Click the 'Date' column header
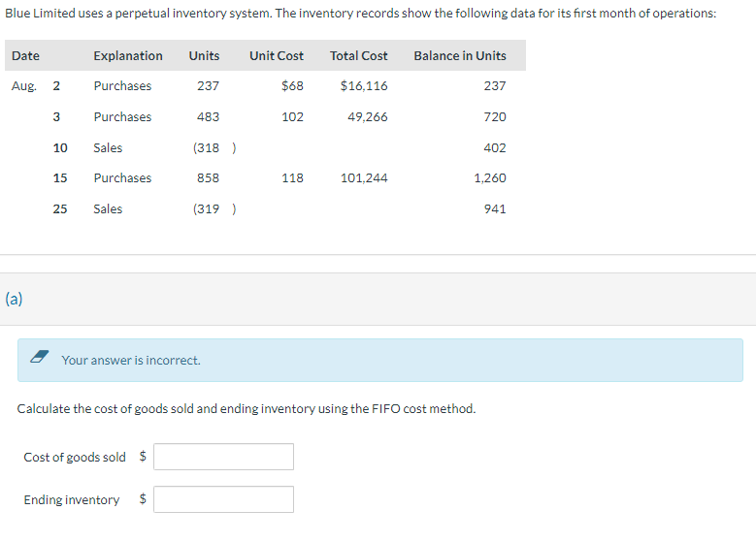Viewport: 756px width, 542px height. 25,56
